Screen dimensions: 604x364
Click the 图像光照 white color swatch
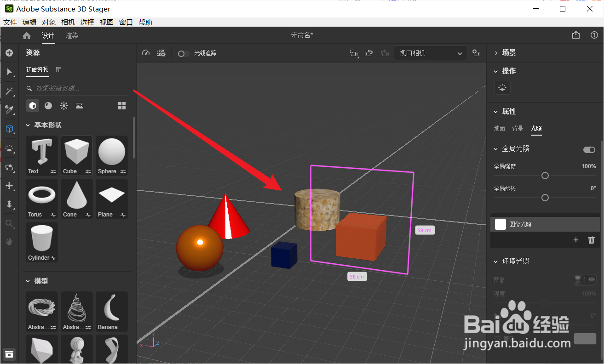(x=500, y=224)
